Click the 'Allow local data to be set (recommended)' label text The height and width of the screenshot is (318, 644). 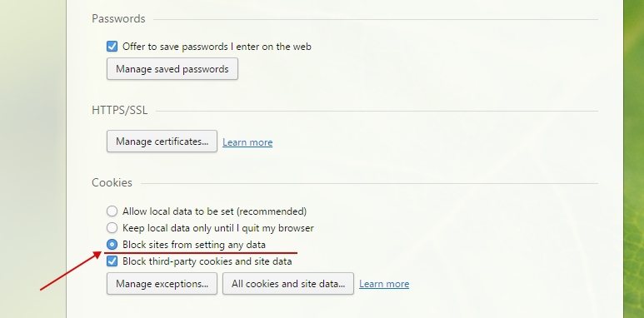pos(214,211)
